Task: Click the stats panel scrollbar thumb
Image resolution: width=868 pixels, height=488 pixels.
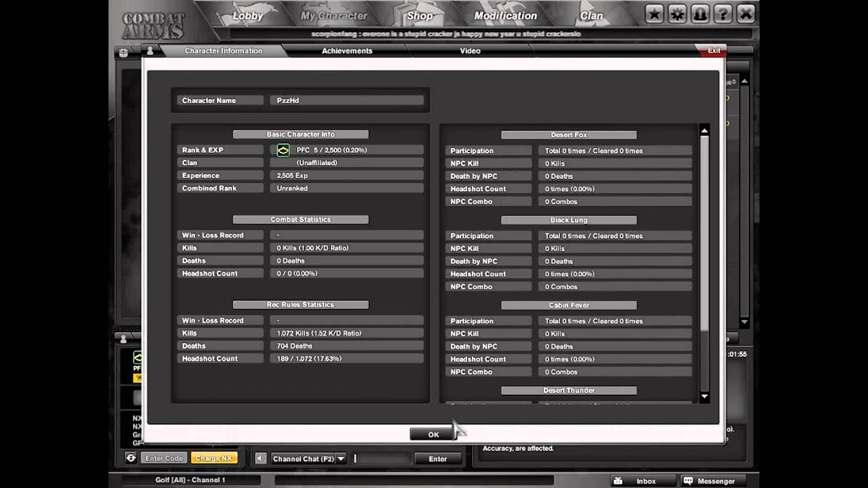Action: [x=704, y=233]
